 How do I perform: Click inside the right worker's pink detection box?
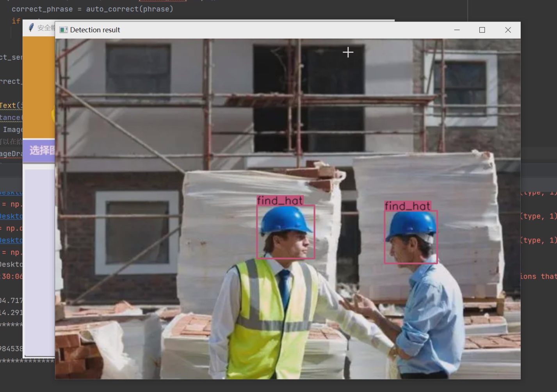[411, 237]
